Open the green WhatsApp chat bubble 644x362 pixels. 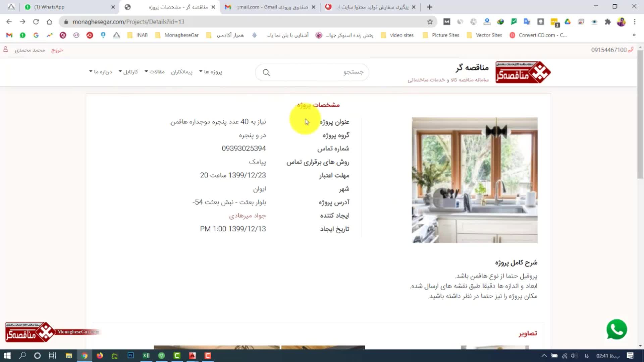pyautogui.click(x=616, y=329)
